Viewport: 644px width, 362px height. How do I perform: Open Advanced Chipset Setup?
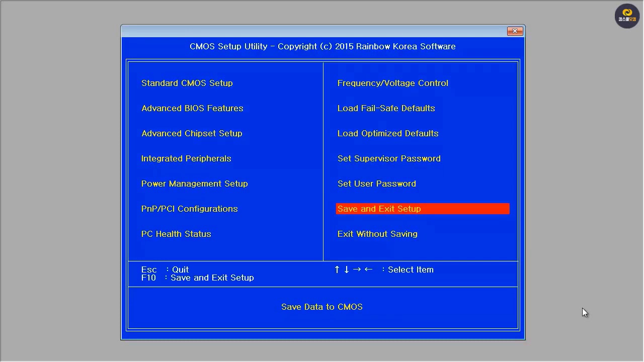coord(192,133)
